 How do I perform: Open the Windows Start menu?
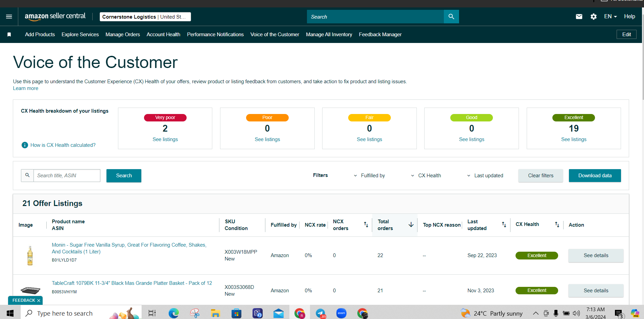click(x=10, y=313)
